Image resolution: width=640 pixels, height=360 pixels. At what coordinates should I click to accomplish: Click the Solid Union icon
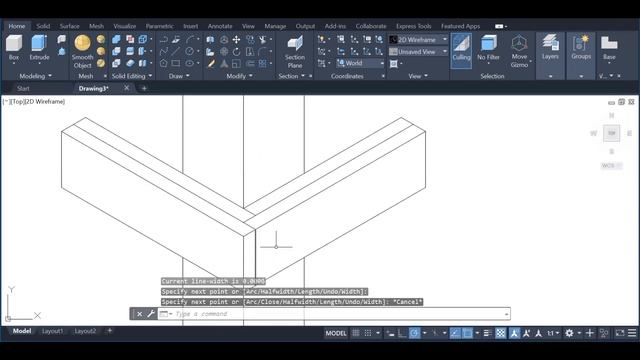(116, 40)
